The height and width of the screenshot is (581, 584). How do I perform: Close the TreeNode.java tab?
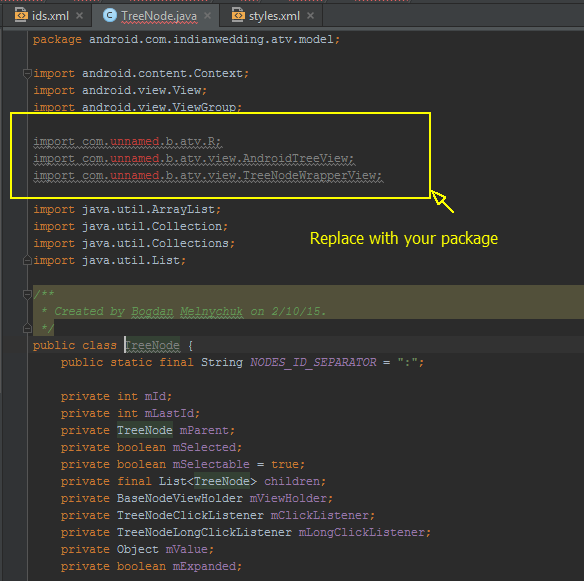207,16
